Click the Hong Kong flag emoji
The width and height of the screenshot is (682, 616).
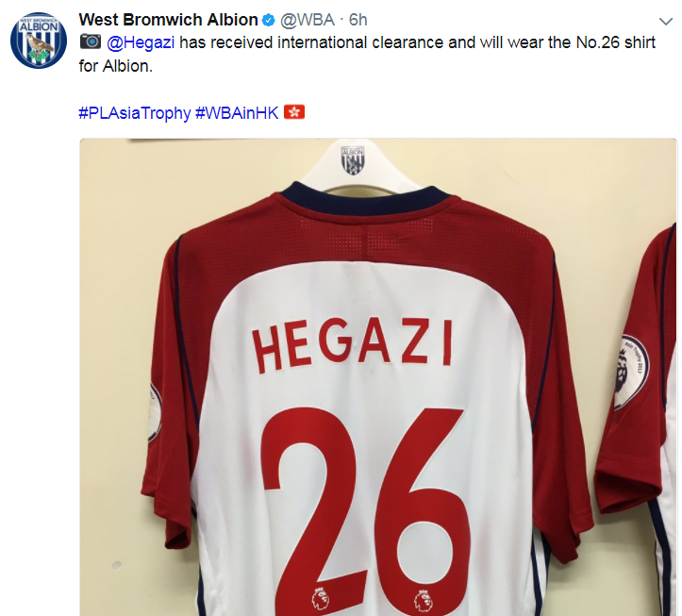click(x=294, y=112)
